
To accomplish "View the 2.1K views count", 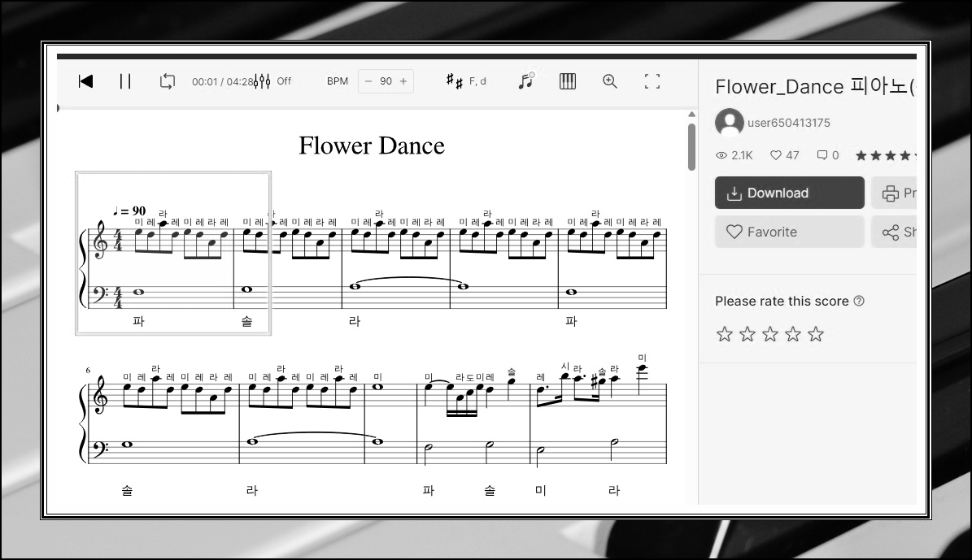I will pyautogui.click(x=734, y=155).
